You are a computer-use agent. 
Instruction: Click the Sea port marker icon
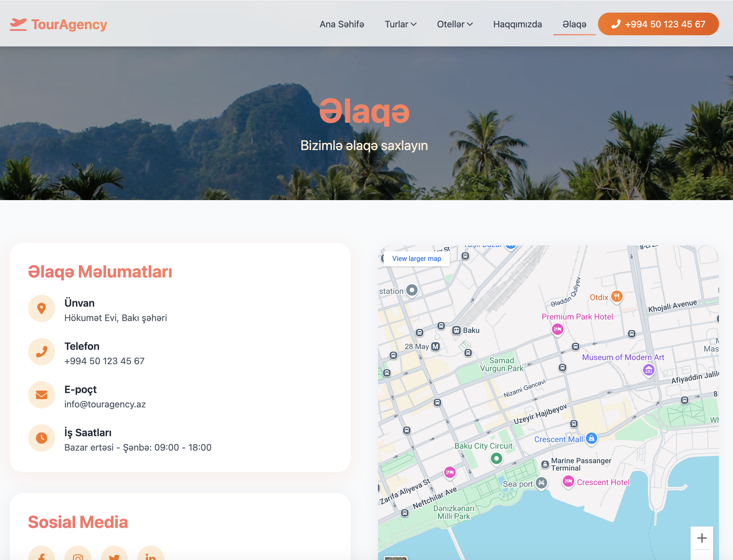(x=541, y=483)
